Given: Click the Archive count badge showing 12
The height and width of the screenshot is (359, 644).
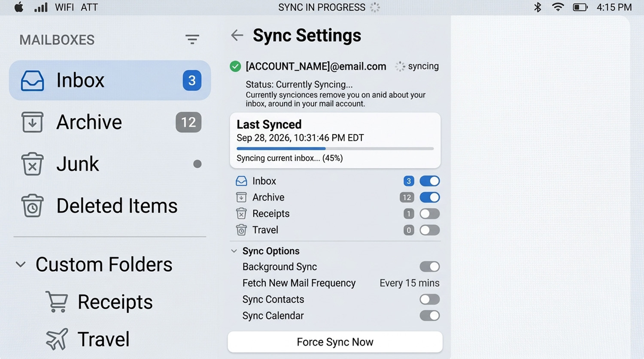Looking at the screenshot, I should (x=188, y=122).
